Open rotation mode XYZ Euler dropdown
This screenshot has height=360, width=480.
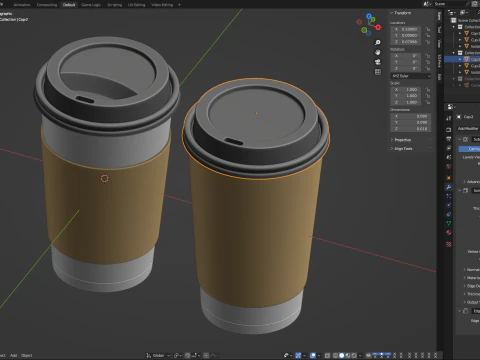(x=411, y=76)
